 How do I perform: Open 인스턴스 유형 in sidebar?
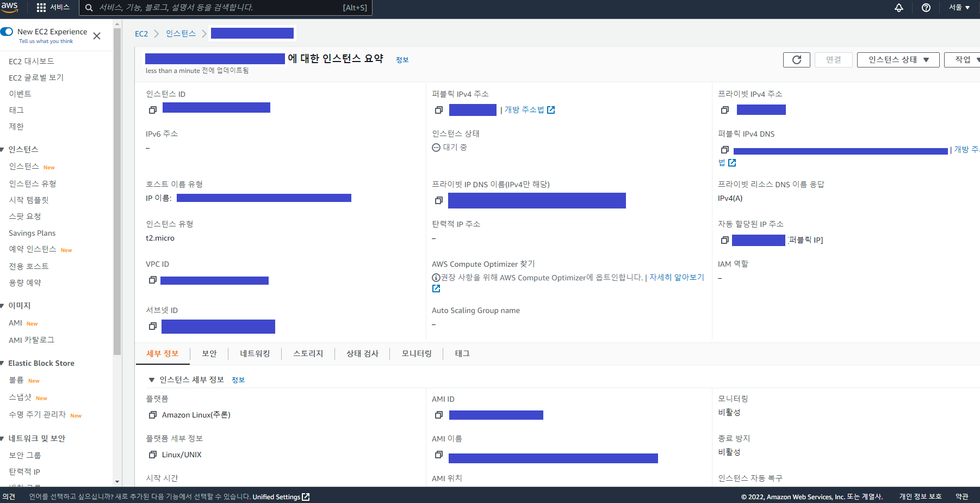(33, 184)
